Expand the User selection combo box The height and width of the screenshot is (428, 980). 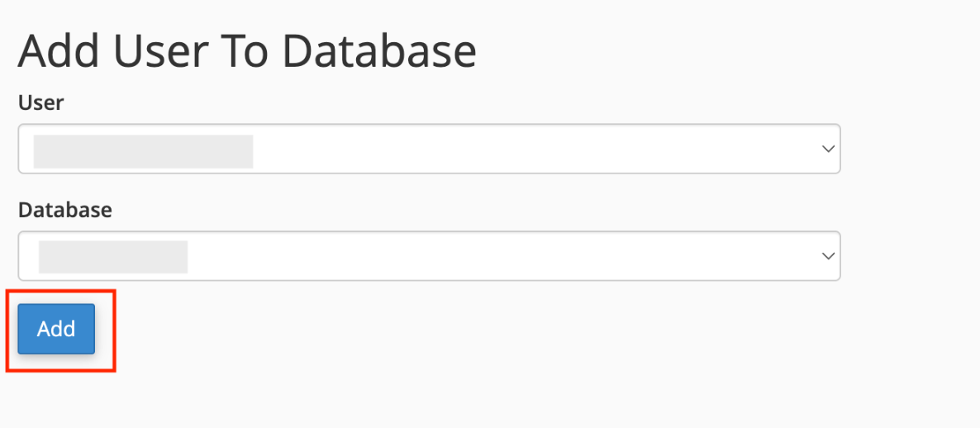(430, 149)
